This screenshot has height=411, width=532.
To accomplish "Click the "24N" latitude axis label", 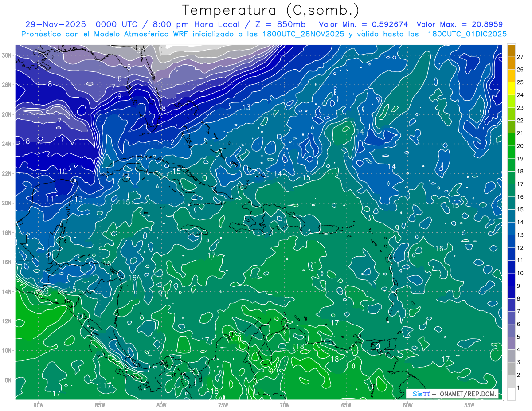I will click(8, 144).
